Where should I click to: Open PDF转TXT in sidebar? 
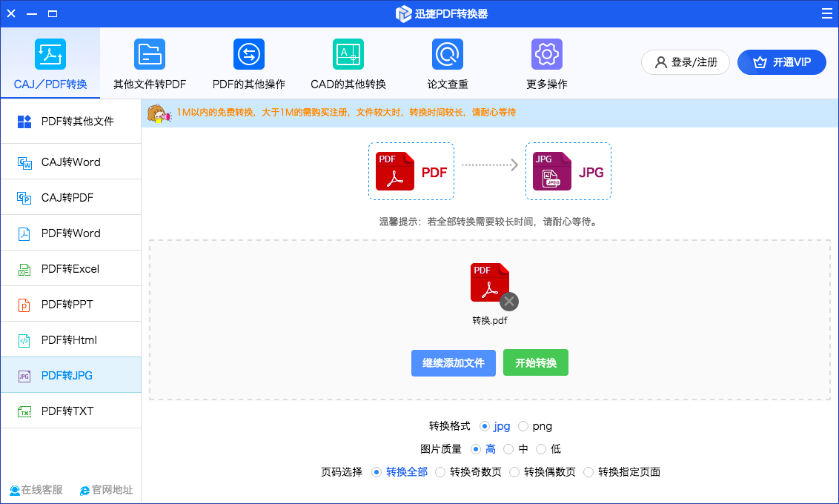[70, 411]
